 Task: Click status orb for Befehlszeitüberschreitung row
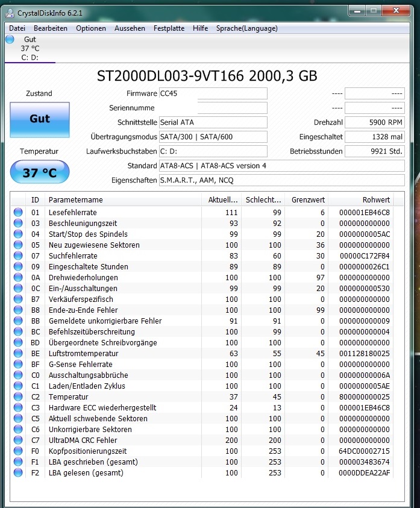coord(18,332)
